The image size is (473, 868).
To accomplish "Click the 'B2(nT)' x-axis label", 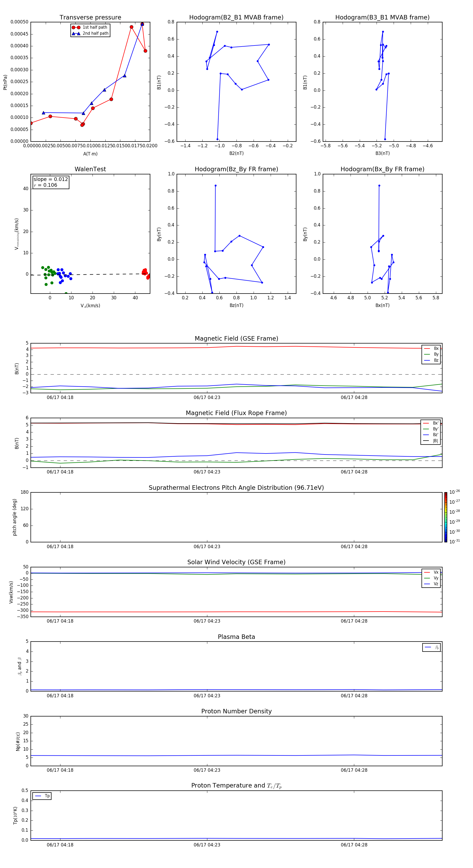I will tap(236, 153).
